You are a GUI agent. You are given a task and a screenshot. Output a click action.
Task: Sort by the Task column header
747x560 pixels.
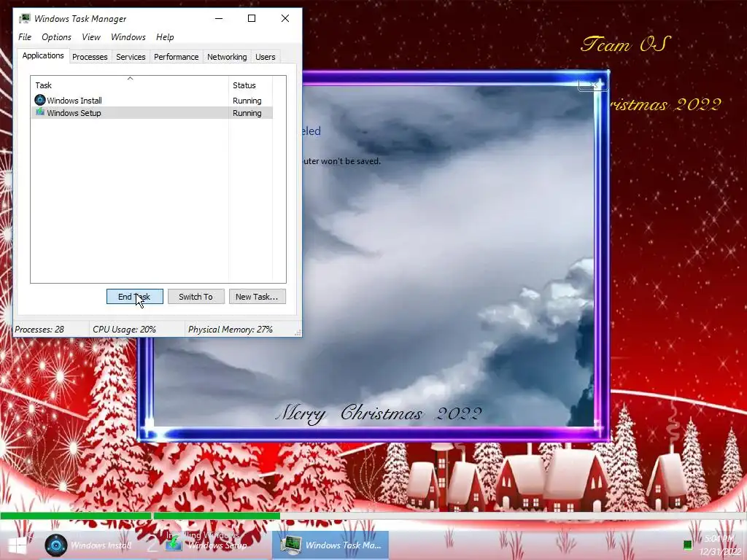coord(130,85)
